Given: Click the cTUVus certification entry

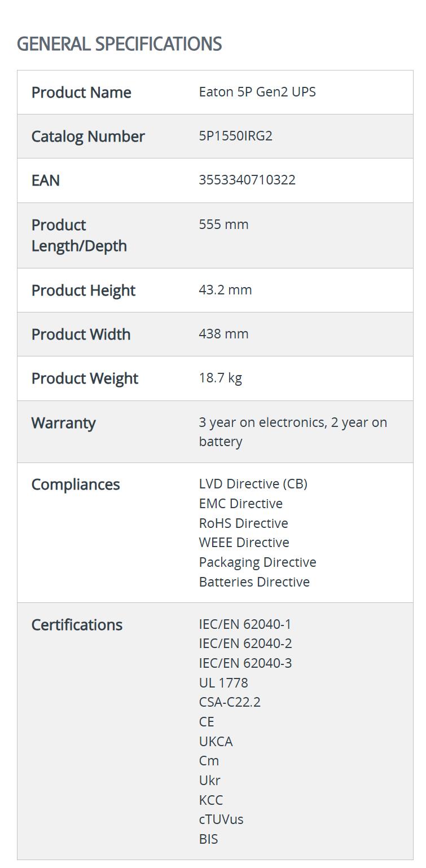Looking at the screenshot, I should click(x=221, y=819).
